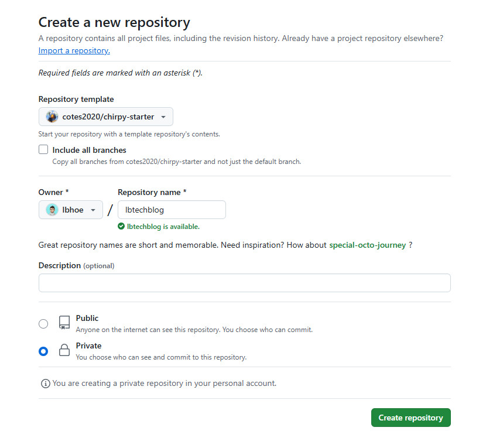This screenshot has height=448, width=486.
Task: Select the Public visibility radio button
Action: pos(43,324)
